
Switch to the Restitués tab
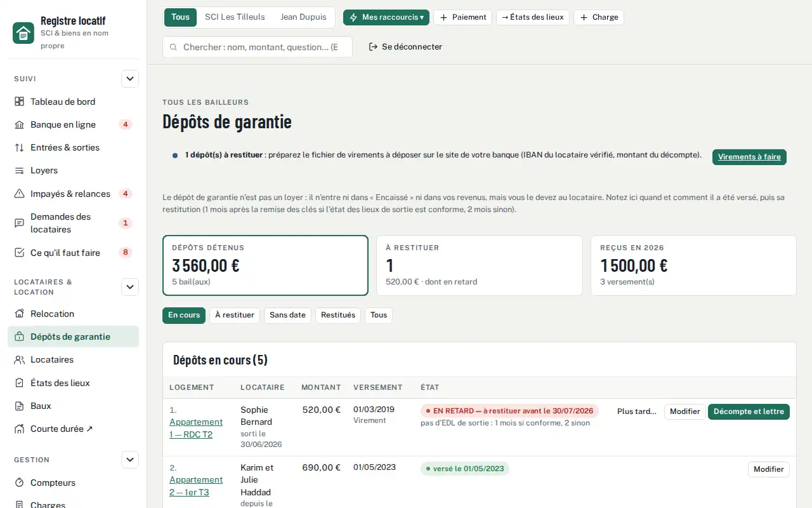point(338,315)
